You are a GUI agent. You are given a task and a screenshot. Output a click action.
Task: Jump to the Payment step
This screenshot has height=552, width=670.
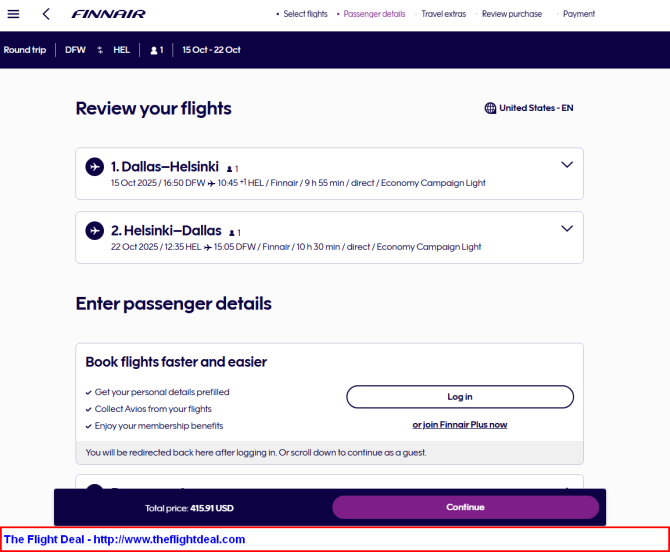click(x=579, y=14)
